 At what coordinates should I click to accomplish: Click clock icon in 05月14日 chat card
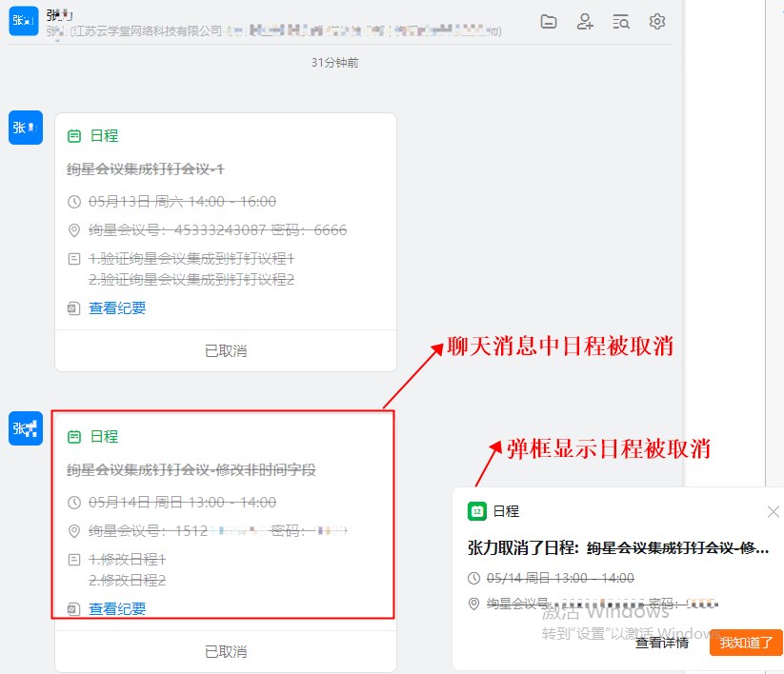[74, 503]
